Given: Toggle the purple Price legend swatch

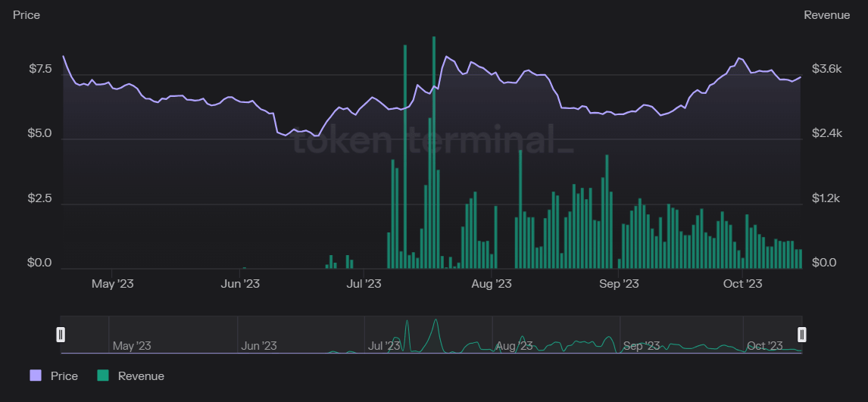Looking at the screenshot, I should tap(36, 376).
